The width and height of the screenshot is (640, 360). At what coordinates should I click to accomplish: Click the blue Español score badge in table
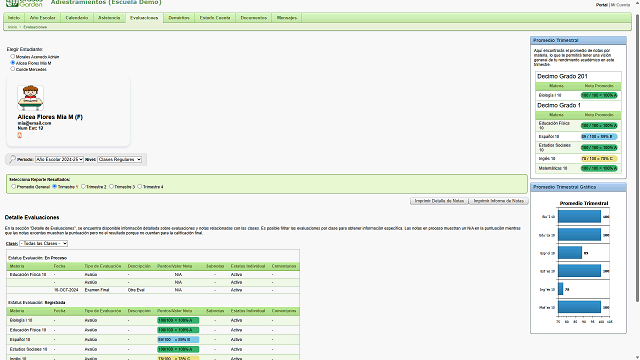[178, 340]
